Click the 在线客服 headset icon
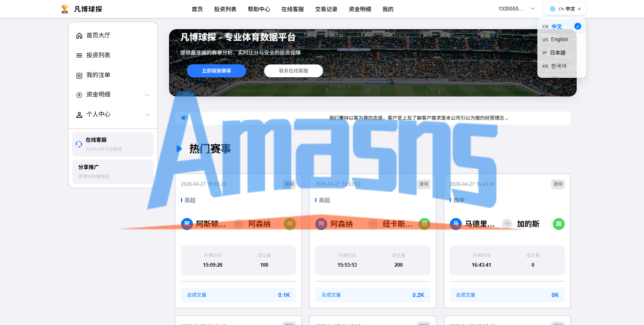 coord(79,144)
